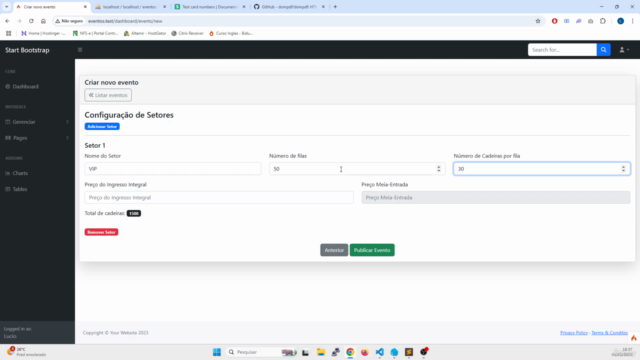
Task: Open Chrome from the taskbar
Action: 350,352
